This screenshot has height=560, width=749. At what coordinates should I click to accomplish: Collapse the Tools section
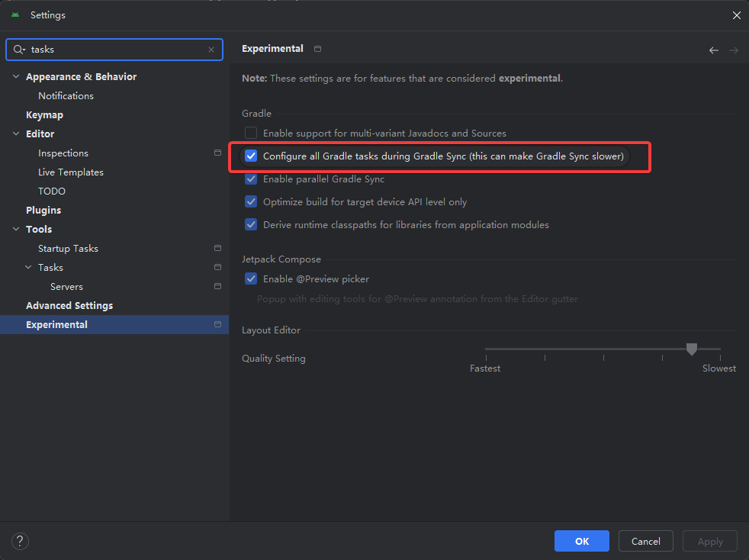point(16,229)
